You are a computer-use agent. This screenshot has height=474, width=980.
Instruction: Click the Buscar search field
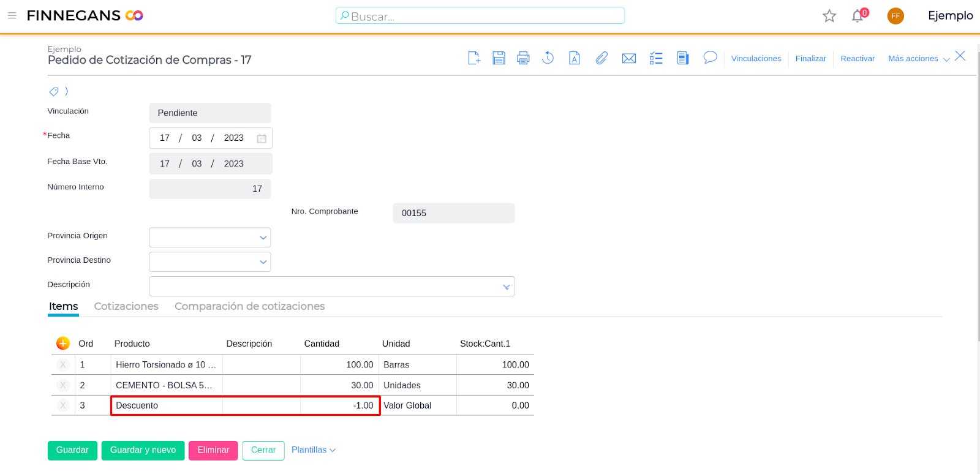480,16
